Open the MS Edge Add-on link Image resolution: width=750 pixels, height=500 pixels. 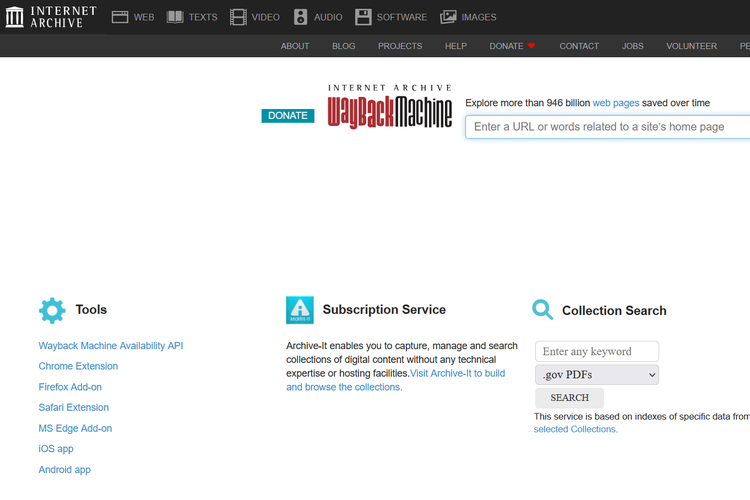[75, 428]
